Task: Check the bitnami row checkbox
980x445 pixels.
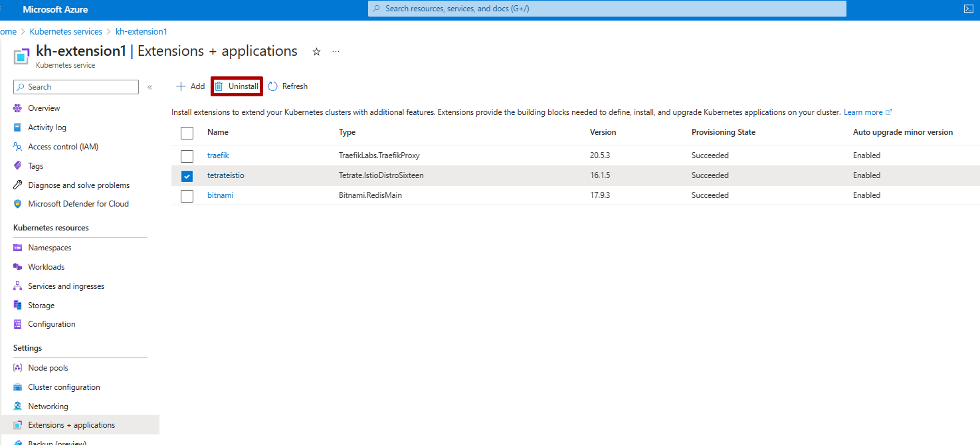Action: (x=187, y=196)
